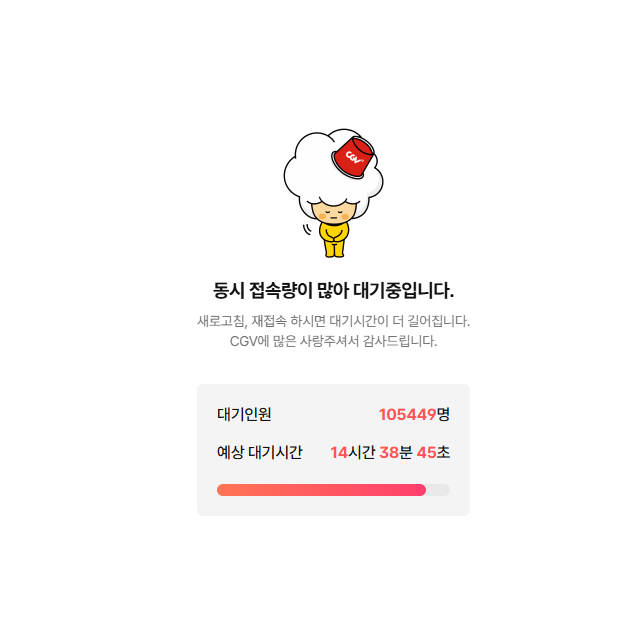Viewport: 630px width, 635px height.
Task: Click the mascot's clasped hands
Action: pyautogui.click(x=334, y=239)
